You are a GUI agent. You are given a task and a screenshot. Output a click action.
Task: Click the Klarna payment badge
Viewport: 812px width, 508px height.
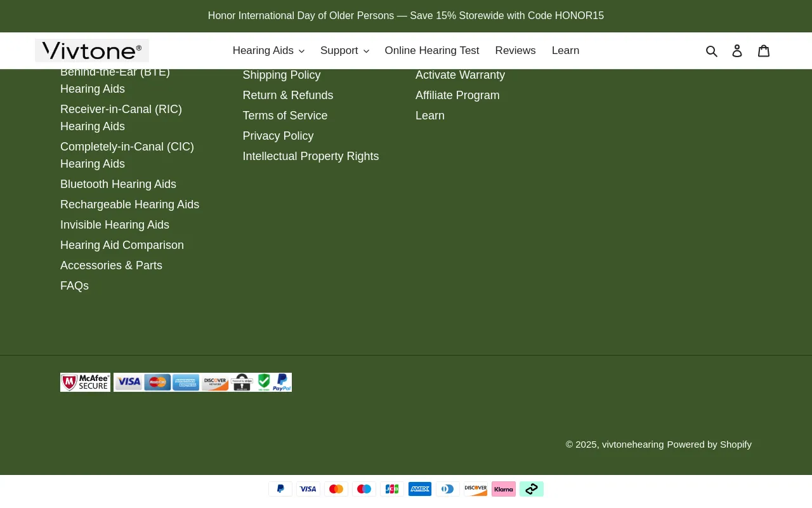(503, 489)
